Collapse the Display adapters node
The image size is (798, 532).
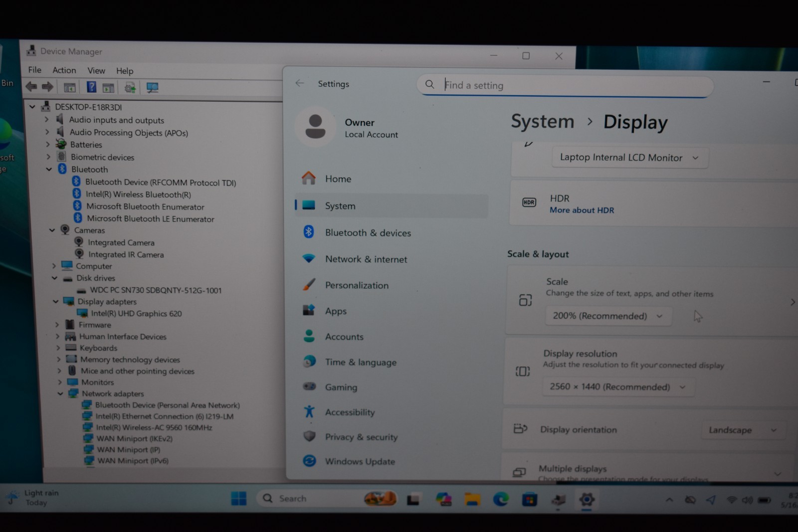pos(55,301)
